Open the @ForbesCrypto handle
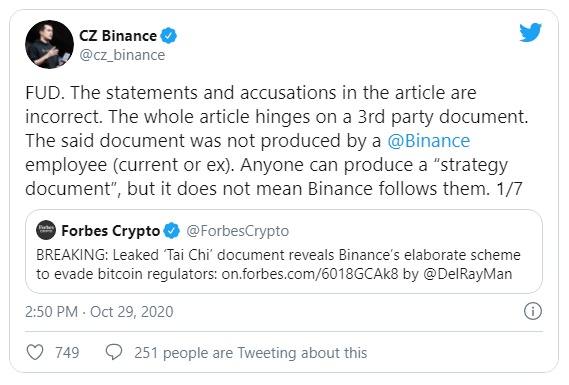 [x=238, y=231]
